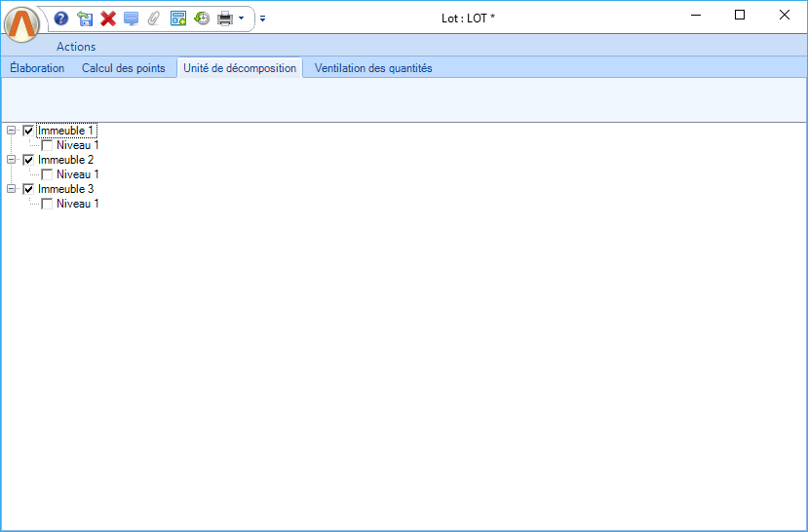
Task: Uncheck the Immeuble 2 checkbox
Action: (x=28, y=160)
